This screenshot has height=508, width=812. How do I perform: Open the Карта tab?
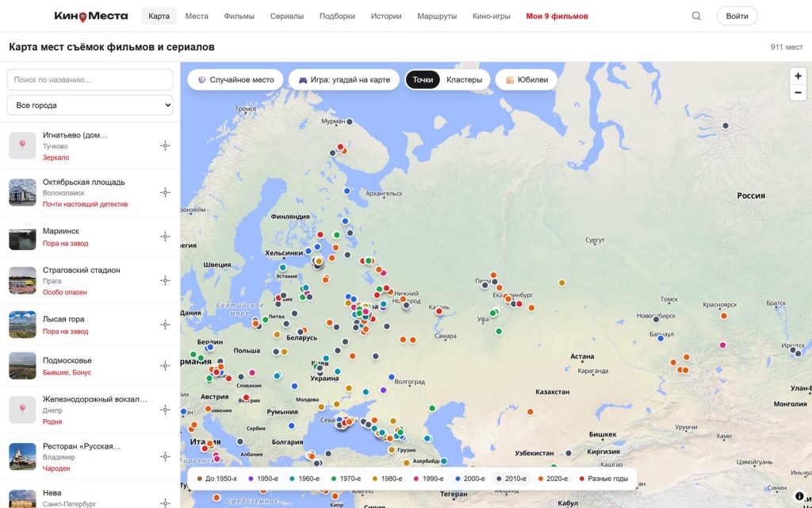point(159,16)
